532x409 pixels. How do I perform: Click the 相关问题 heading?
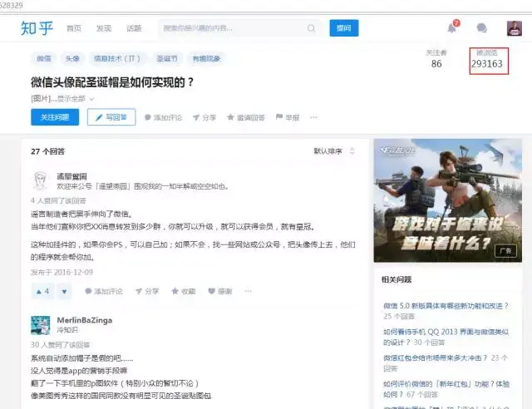point(397,279)
